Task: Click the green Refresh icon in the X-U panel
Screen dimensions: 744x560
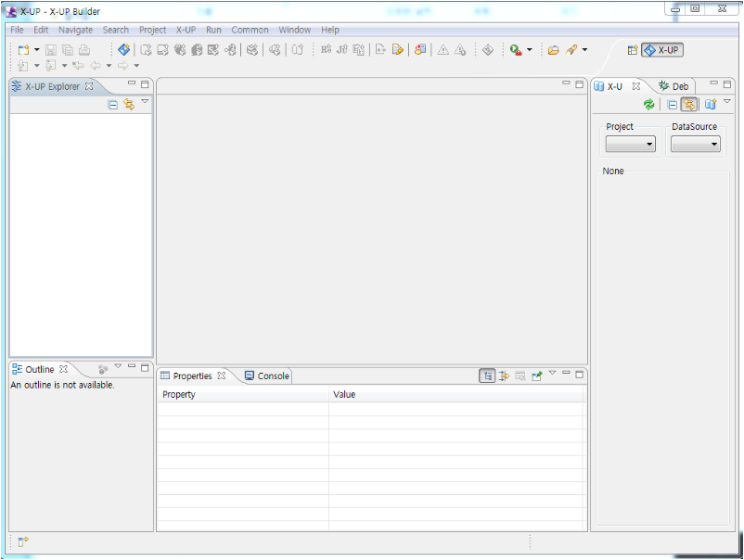Action: pos(648,105)
